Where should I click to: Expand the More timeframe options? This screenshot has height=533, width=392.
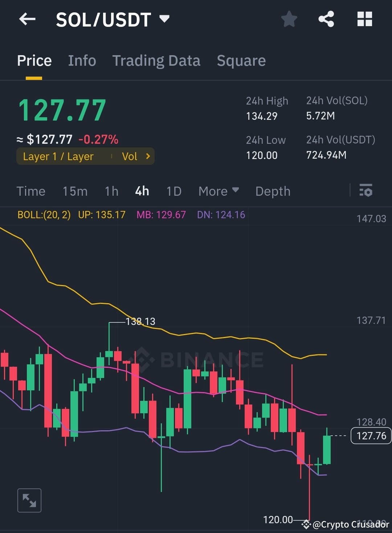pyautogui.click(x=218, y=191)
